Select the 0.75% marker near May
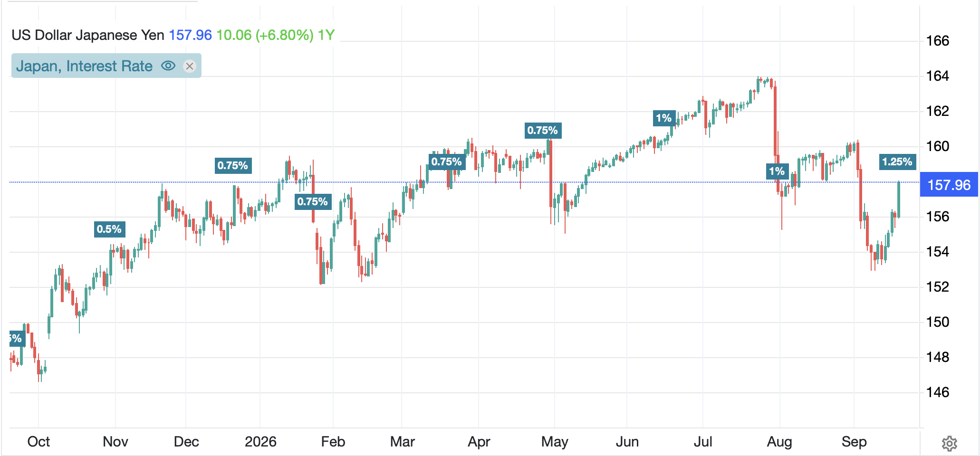The height and width of the screenshot is (456, 980). pyautogui.click(x=543, y=130)
